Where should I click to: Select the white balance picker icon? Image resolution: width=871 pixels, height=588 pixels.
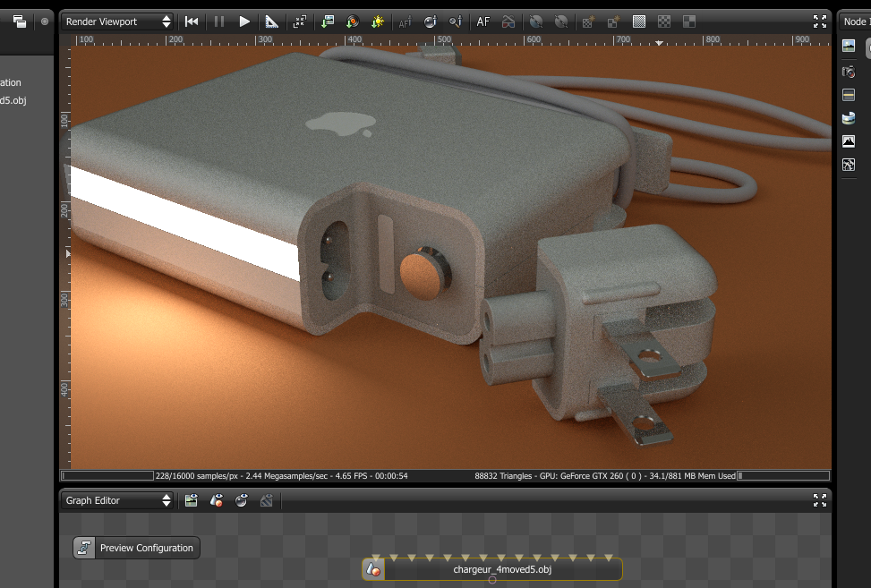(x=456, y=21)
